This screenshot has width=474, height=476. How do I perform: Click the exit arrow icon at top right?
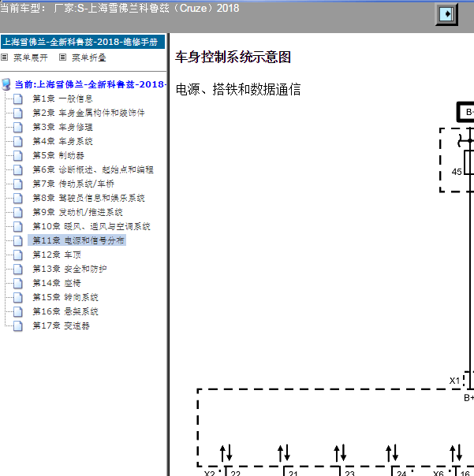pos(446,14)
